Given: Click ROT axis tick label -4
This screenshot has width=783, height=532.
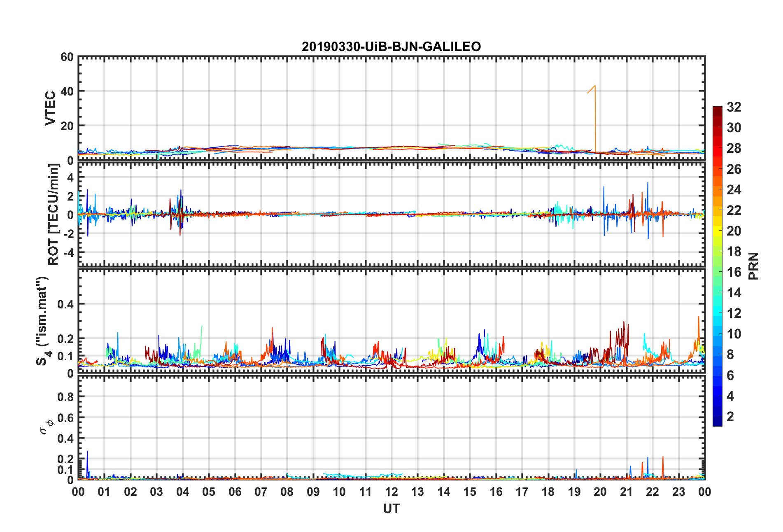Looking at the screenshot, I should point(69,252).
